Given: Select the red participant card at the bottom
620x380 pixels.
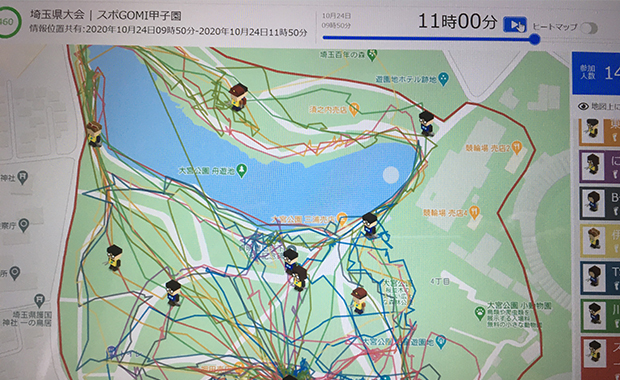Looking at the screenshot, I should pyautogui.click(x=600, y=357).
